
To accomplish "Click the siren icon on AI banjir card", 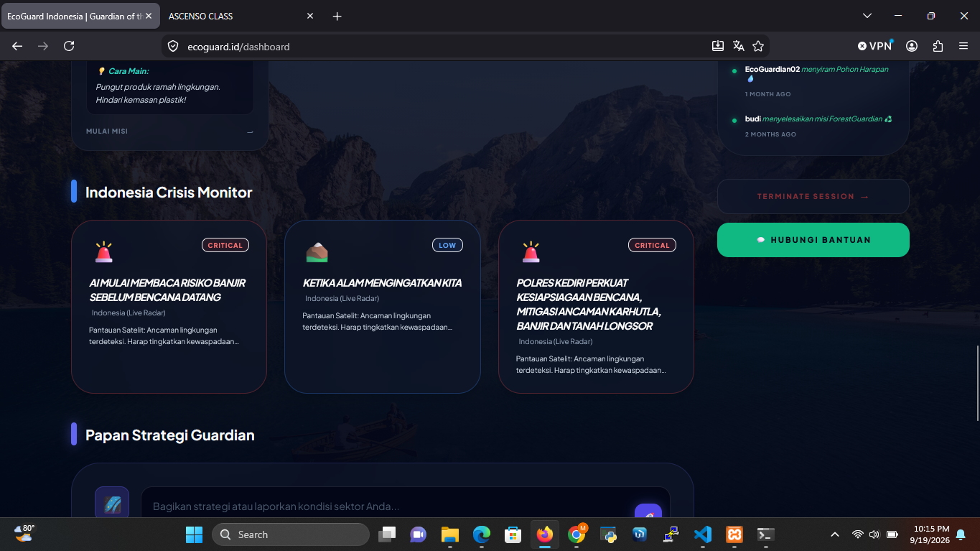I will [104, 251].
